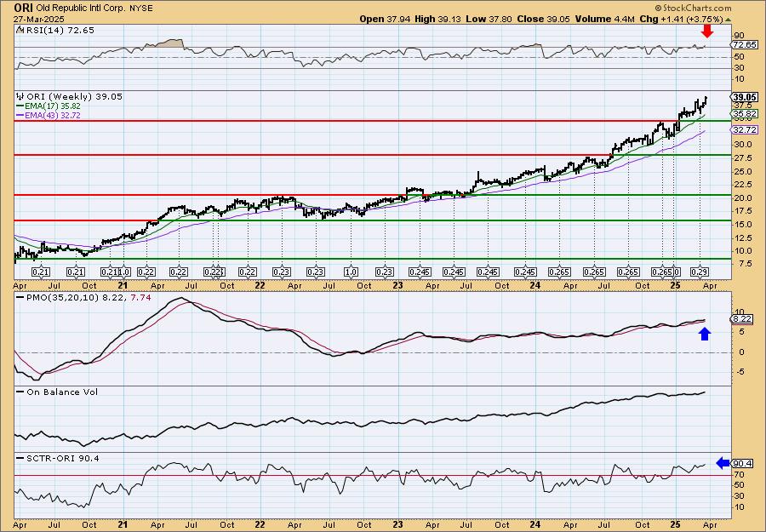The image size is (766, 532).
Task: Click the 22.5 price axis label
Action: tap(743, 184)
